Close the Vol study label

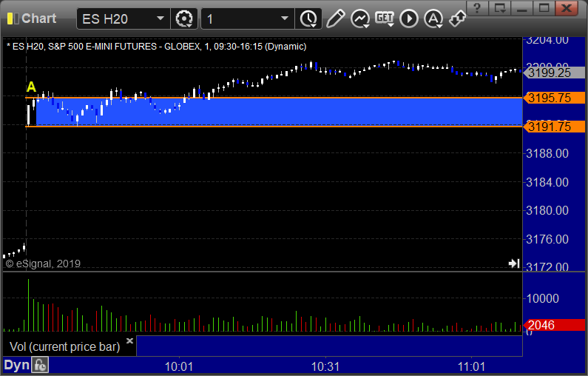coord(129,340)
